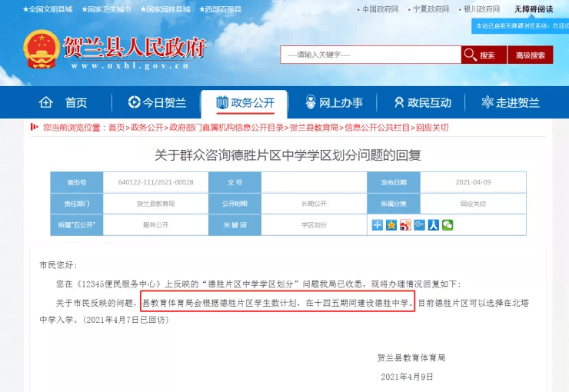Click 贺兰县教育局 in the breadcrumb
569x392 pixels.
[x=314, y=128]
